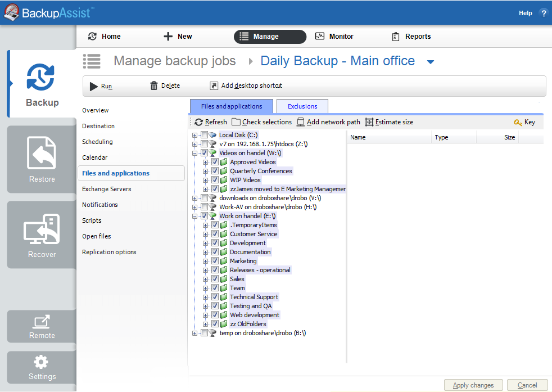
Task: Open the Backup section in sidebar
Action: pos(42,84)
